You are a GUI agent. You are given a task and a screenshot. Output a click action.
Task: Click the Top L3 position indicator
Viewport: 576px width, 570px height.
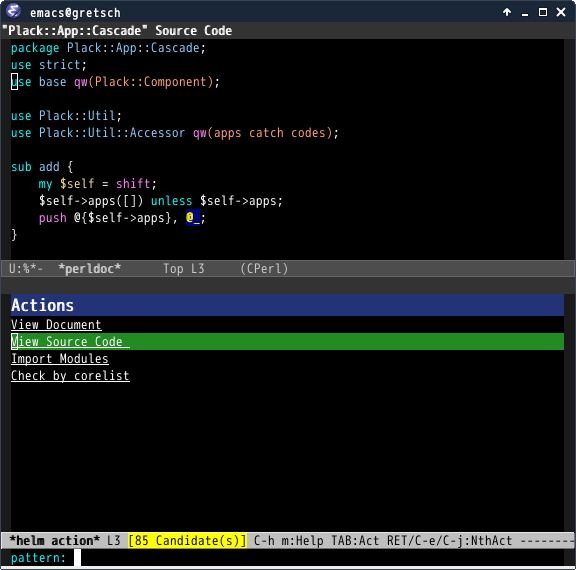click(184, 269)
